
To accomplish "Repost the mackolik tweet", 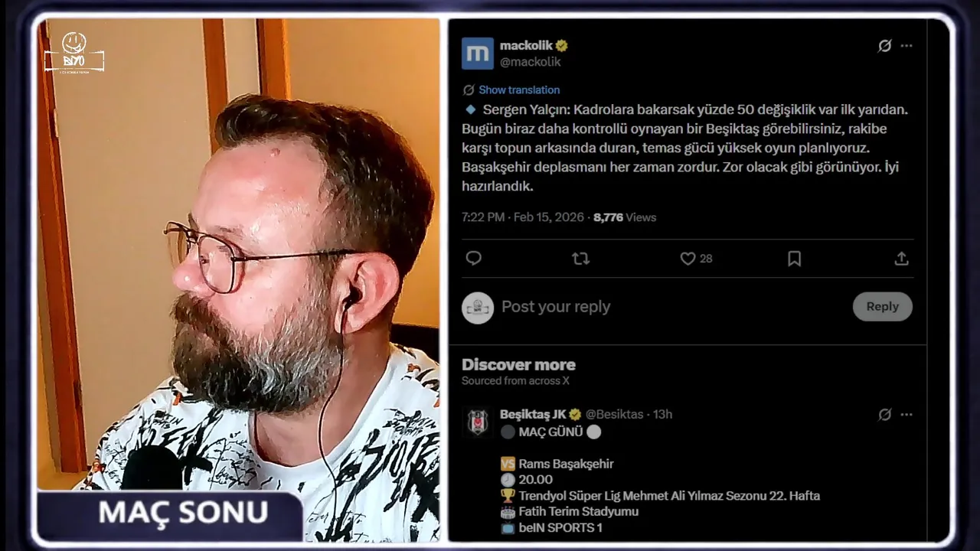I will tap(581, 259).
